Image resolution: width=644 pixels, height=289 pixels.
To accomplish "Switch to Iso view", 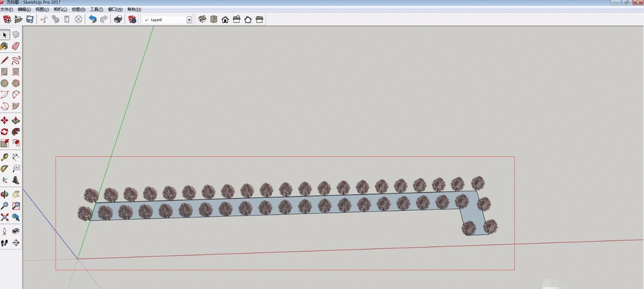I will click(x=202, y=20).
